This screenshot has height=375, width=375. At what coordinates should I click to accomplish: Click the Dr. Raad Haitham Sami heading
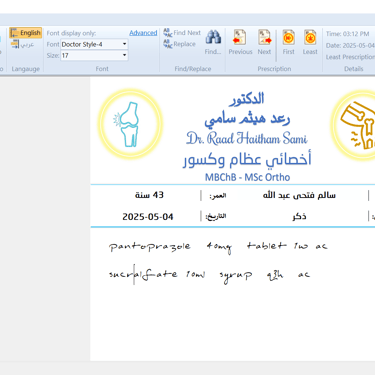click(247, 139)
